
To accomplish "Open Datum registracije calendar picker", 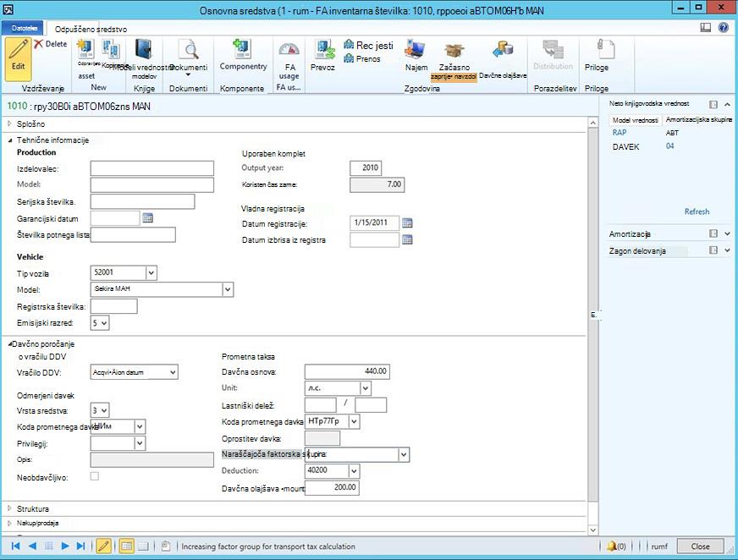I will (407, 223).
